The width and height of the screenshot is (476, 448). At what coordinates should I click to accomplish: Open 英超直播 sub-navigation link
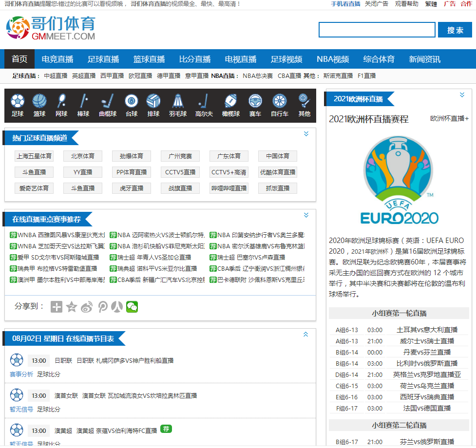pyautogui.click(x=84, y=76)
